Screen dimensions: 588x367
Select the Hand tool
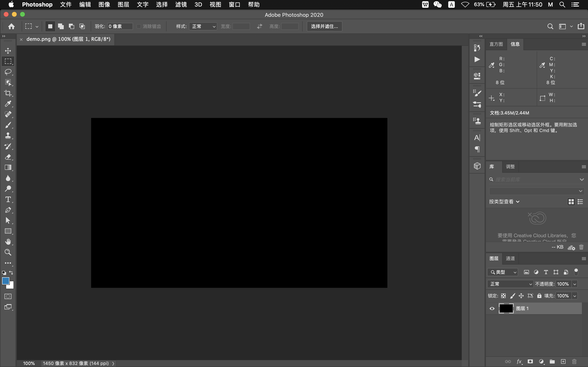click(8, 241)
